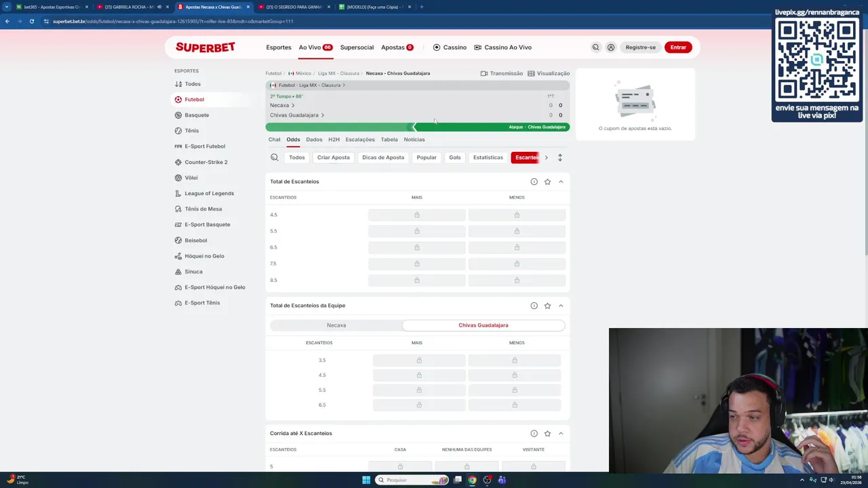Open Cassino Ao Vivo in top navigation
The image size is (868, 488).
click(x=502, y=47)
